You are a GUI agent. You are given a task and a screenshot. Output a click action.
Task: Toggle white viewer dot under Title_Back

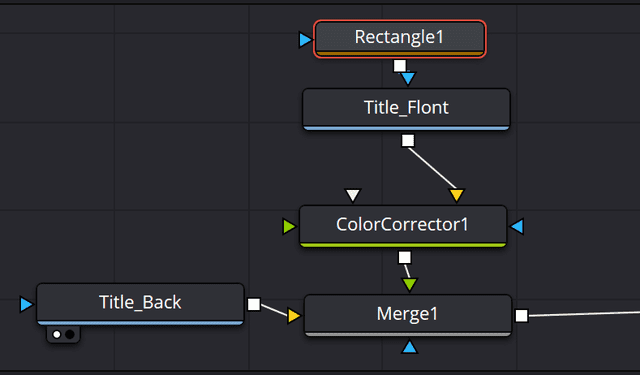tap(57, 335)
